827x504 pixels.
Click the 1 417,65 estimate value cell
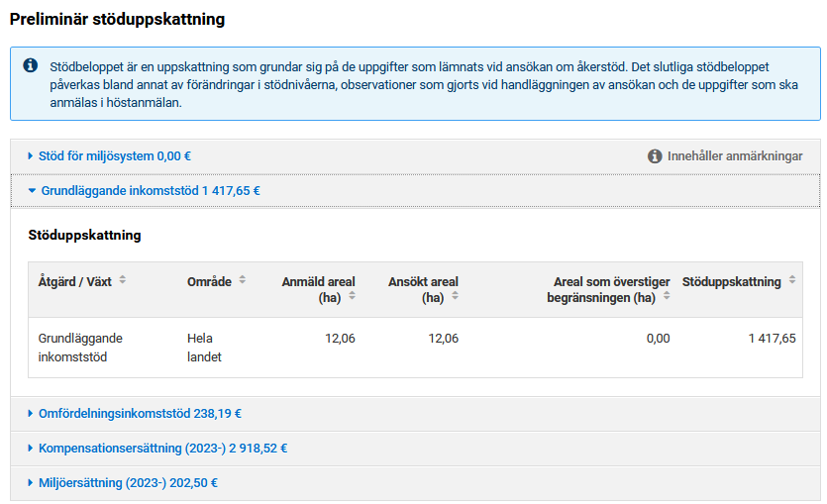[772, 339]
